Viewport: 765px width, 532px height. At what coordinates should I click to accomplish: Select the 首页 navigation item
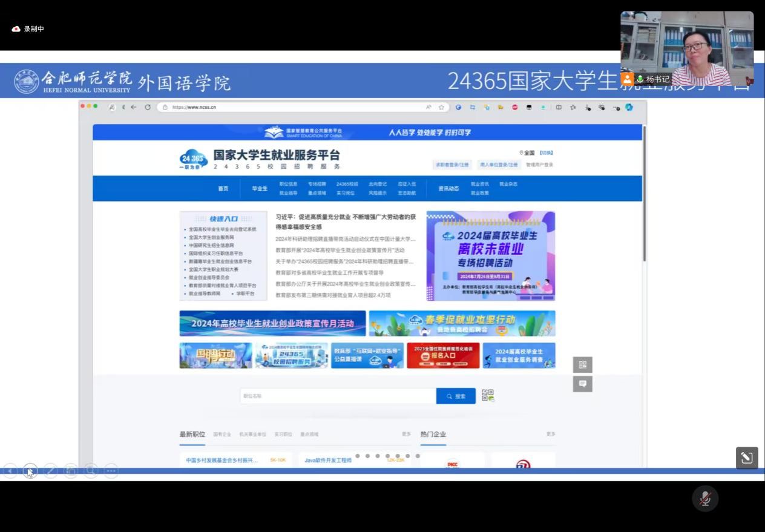223,189
